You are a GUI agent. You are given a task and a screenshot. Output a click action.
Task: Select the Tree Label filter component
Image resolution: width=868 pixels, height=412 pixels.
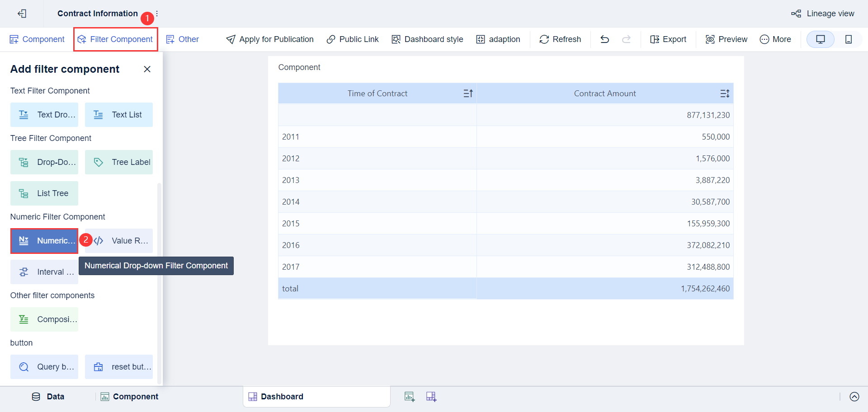coord(119,162)
